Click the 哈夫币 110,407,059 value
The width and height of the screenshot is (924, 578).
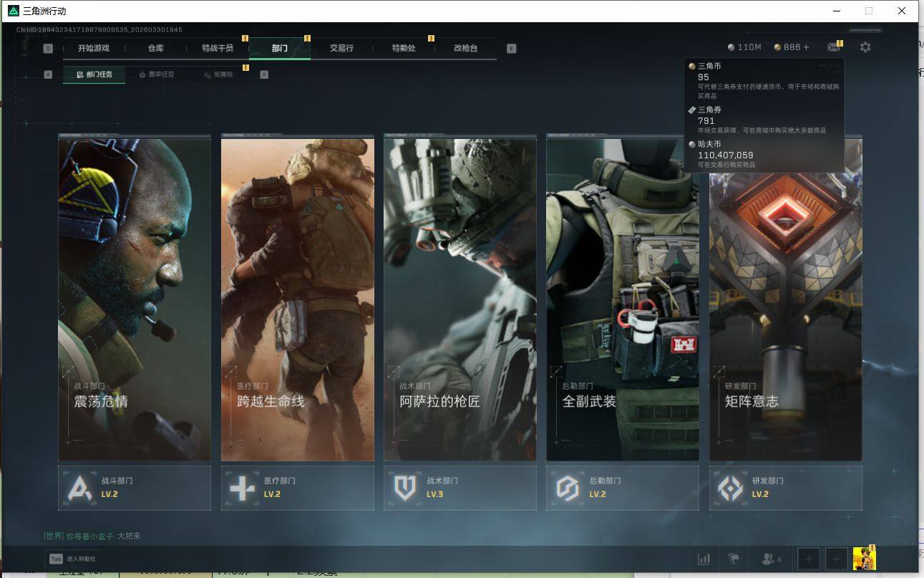(726, 155)
